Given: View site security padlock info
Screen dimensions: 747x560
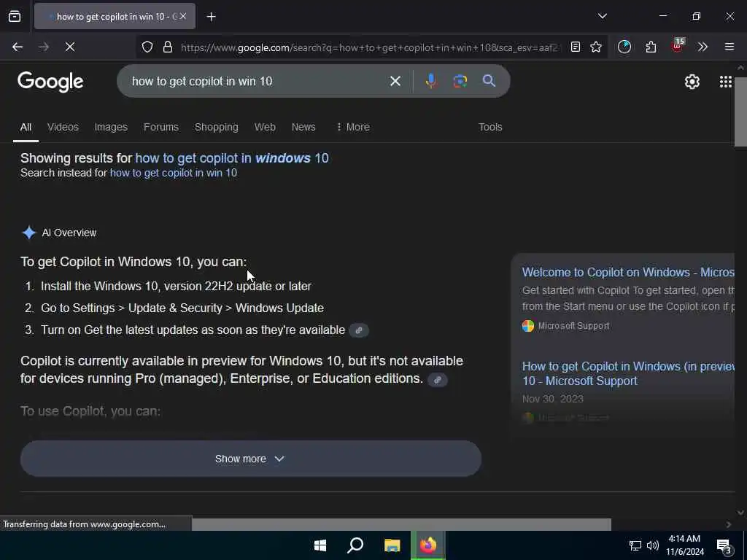Looking at the screenshot, I should (x=168, y=47).
